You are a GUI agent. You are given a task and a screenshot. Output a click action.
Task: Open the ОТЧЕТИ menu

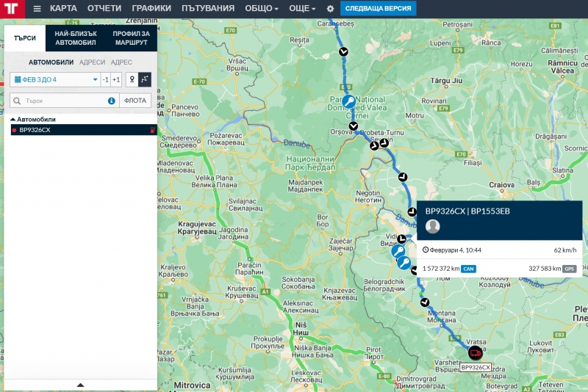click(104, 8)
